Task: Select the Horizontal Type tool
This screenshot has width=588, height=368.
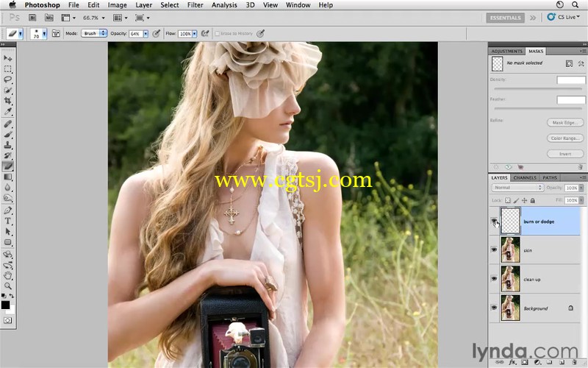Action: (x=8, y=221)
